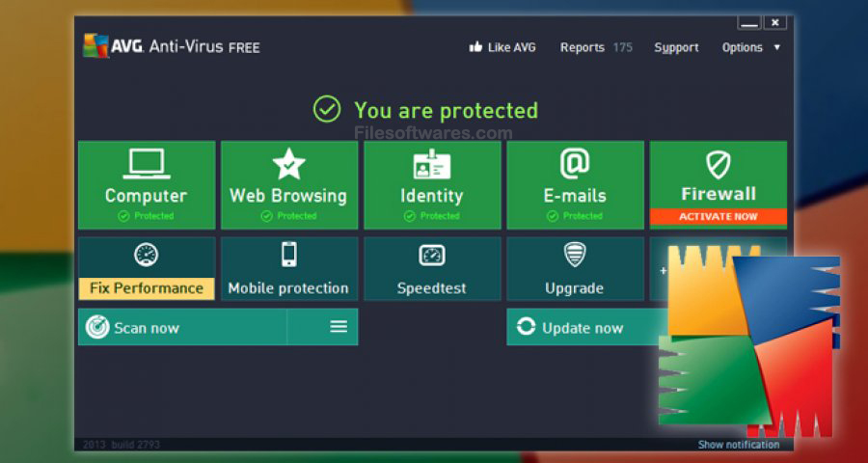Click the Update now button text

(x=583, y=328)
